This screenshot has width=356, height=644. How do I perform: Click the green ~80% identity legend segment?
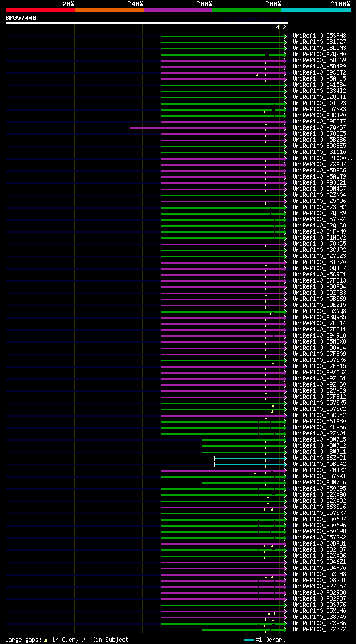[x=247, y=9]
